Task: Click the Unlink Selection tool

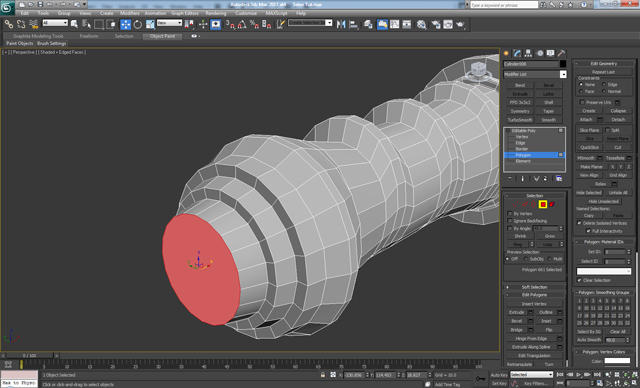Action: point(21,24)
